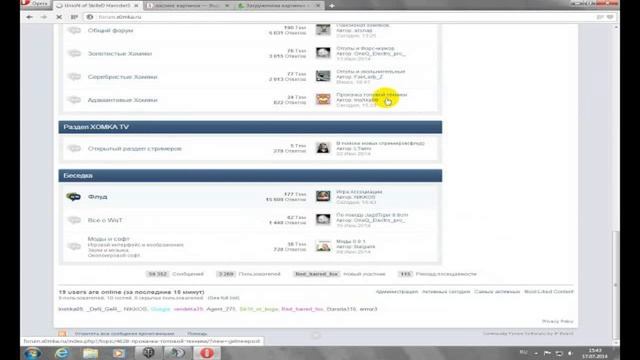The height and width of the screenshot is (360, 640).
Task: Open last poster avatar in Флуд row
Action: 323,196
